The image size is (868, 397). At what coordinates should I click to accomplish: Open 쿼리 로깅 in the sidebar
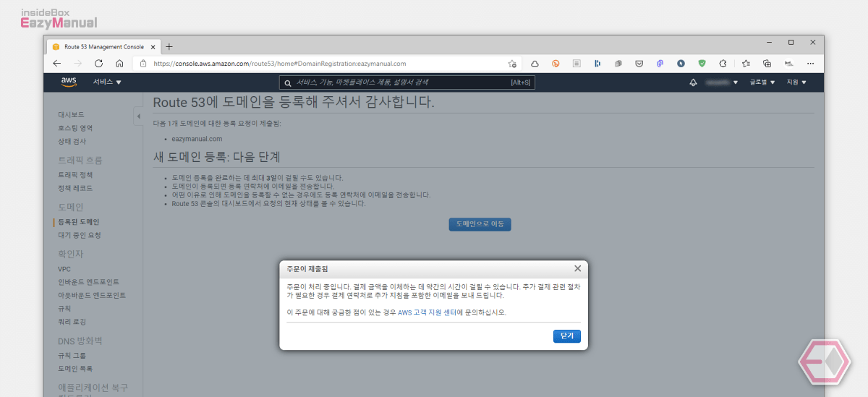coord(72,321)
